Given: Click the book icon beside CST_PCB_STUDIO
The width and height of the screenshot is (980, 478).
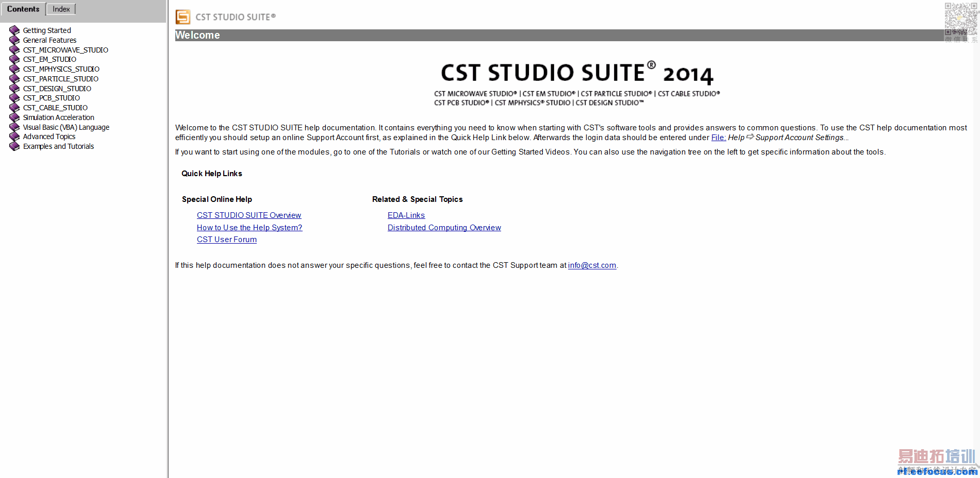Looking at the screenshot, I should coord(14,98).
